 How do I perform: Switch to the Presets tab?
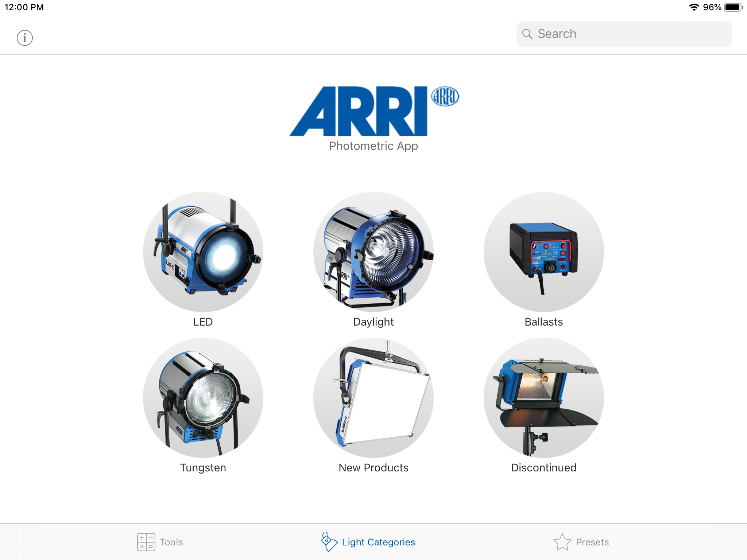[592, 542]
